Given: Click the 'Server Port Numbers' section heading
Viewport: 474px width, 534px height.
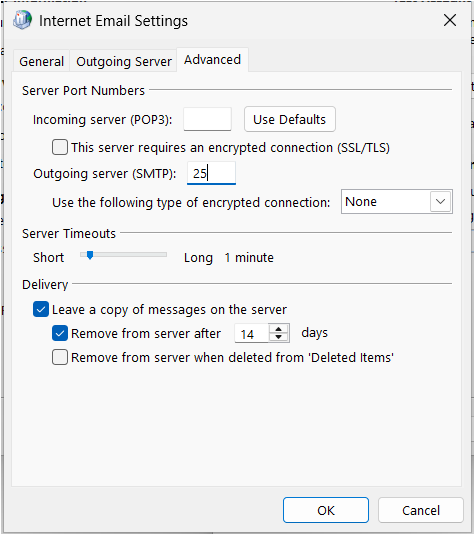Looking at the screenshot, I should coord(83,91).
